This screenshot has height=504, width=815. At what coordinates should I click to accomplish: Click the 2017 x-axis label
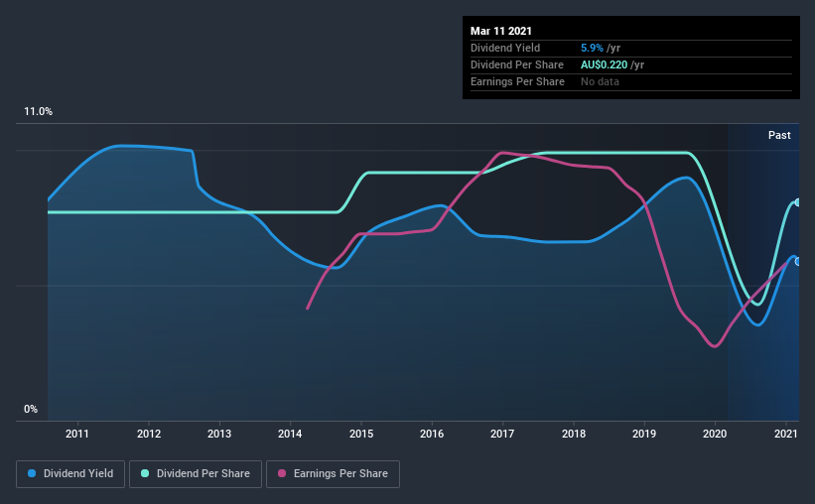point(502,434)
